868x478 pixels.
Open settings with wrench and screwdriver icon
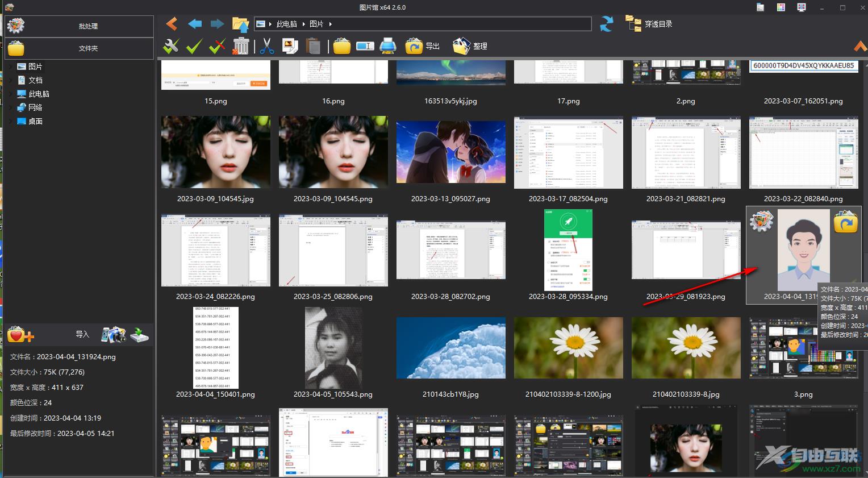(171, 46)
